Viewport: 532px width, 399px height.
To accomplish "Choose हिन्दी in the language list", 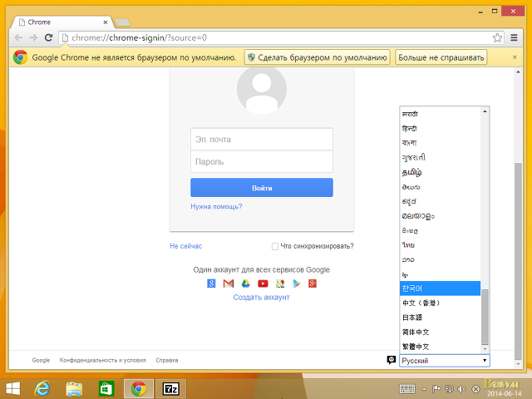I will [x=440, y=129].
